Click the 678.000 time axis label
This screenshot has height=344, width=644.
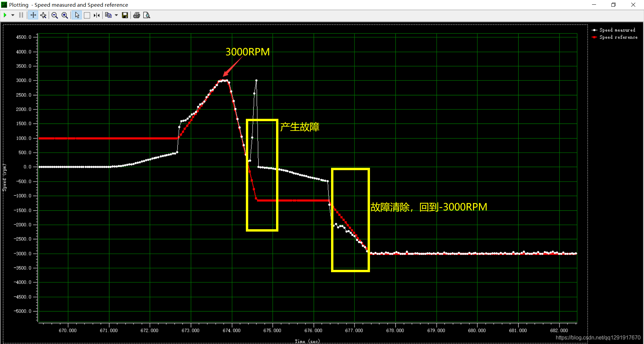pyautogui.click(x=395, y=331)
